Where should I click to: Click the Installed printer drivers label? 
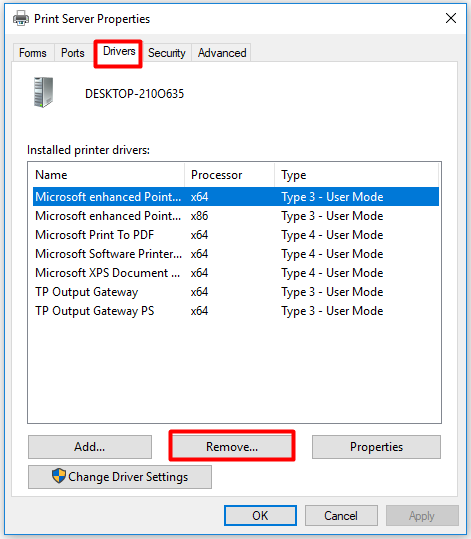pos(88,150)
